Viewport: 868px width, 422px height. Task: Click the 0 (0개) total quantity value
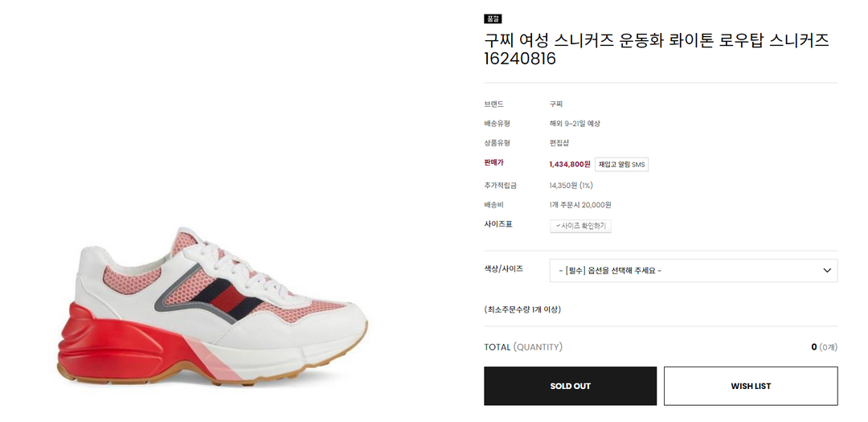click(x=825, y=347)
